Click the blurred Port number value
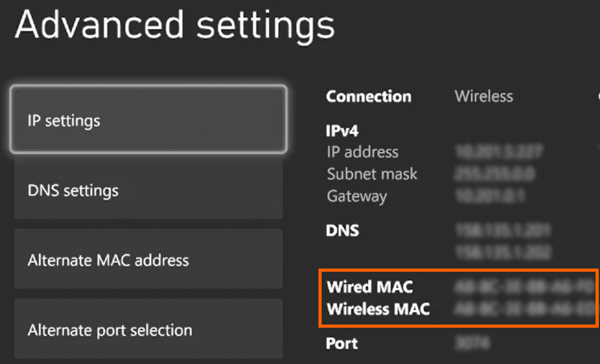 [468, 344]
